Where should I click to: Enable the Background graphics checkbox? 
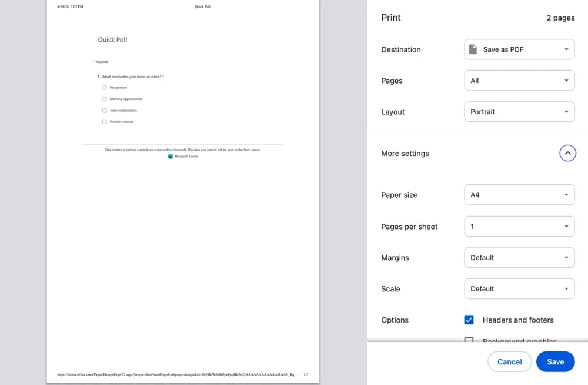[x=469, y=341]
